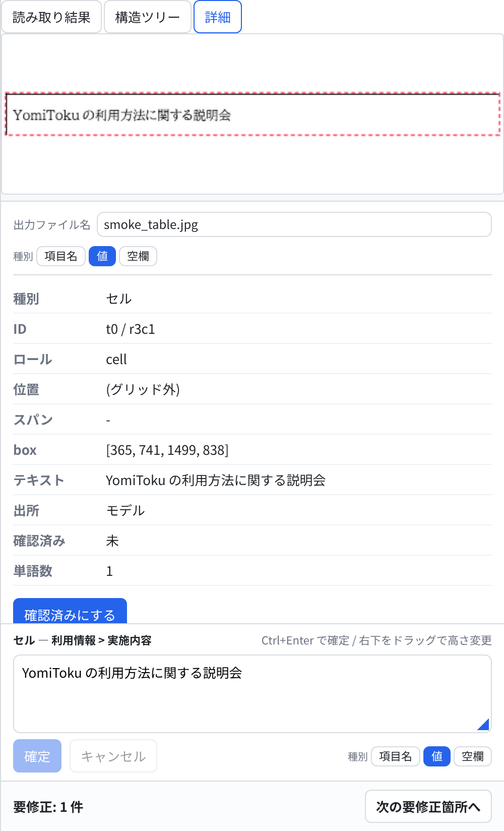Click the 種別 value セル
Screen dimensions: 504x831
(119, 299)
